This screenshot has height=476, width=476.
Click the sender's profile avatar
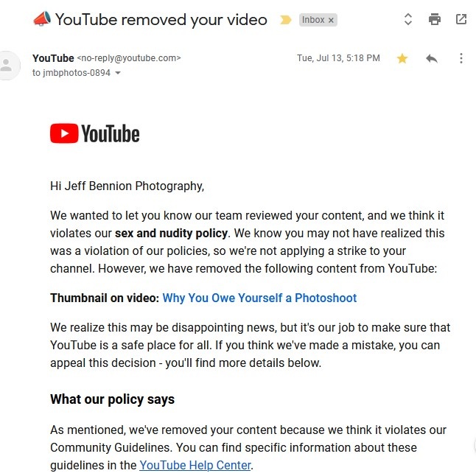pyautogui.click(x=7, y=66)
